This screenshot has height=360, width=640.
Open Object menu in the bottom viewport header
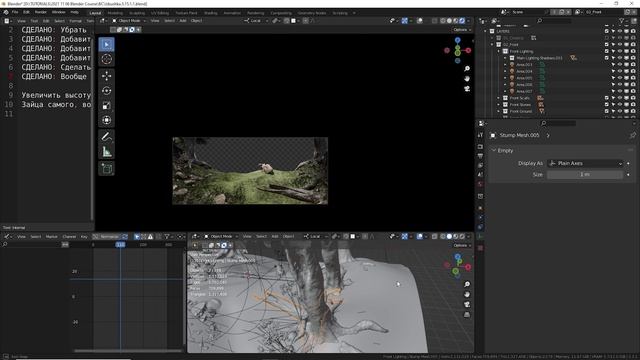tap(289, 236)
